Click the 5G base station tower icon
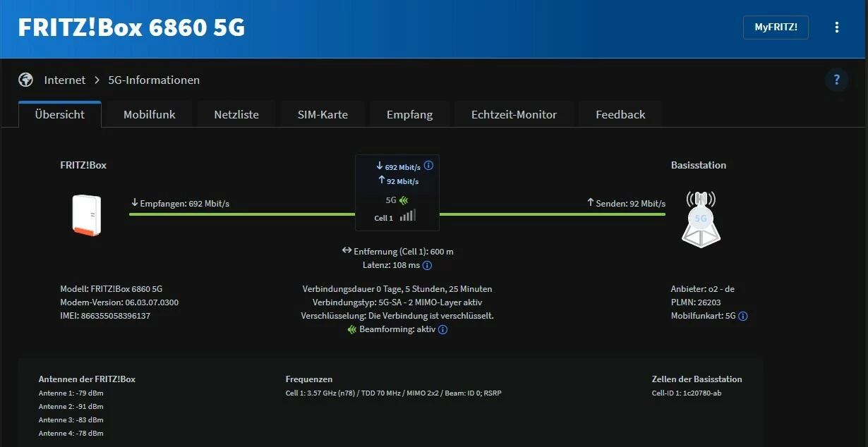Screen dimensions: 868x447 click(701, 219)
